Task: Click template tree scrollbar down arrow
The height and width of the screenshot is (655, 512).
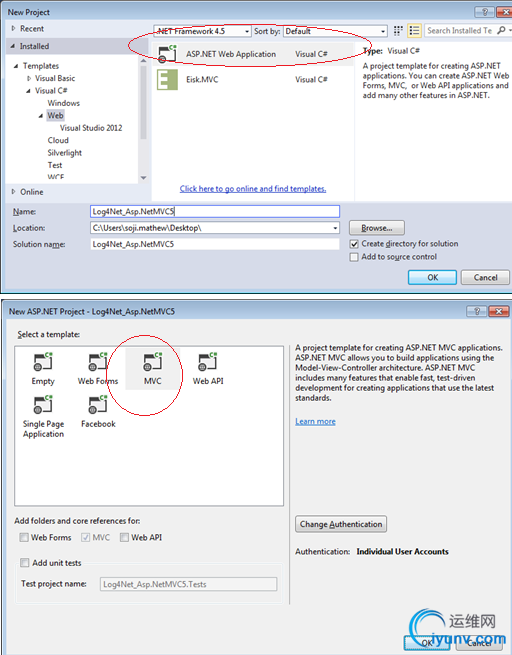Action: (x=143, y=178)
